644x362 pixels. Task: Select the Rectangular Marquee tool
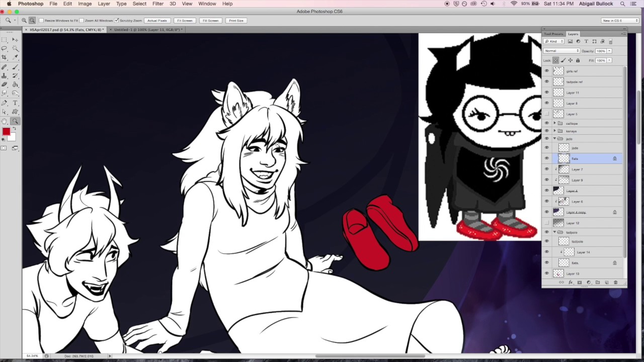coord(4,39)
